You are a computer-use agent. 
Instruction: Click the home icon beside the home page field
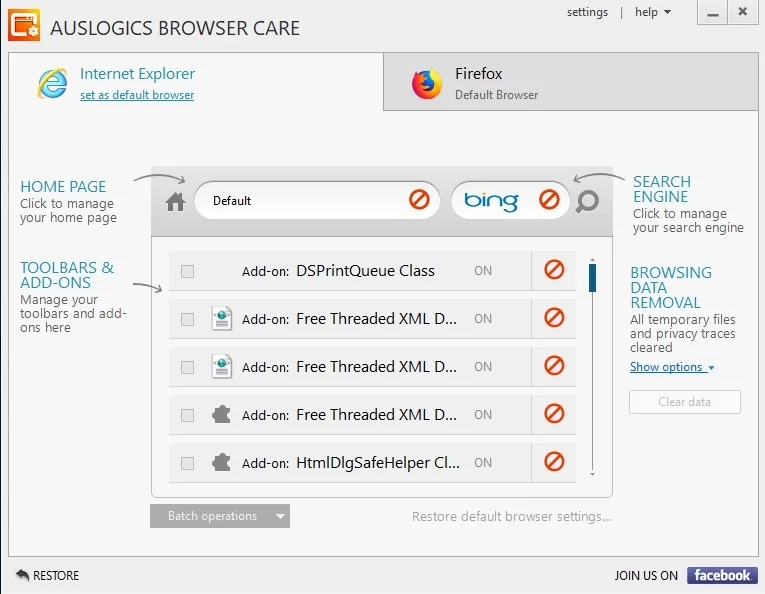(176, 202)
